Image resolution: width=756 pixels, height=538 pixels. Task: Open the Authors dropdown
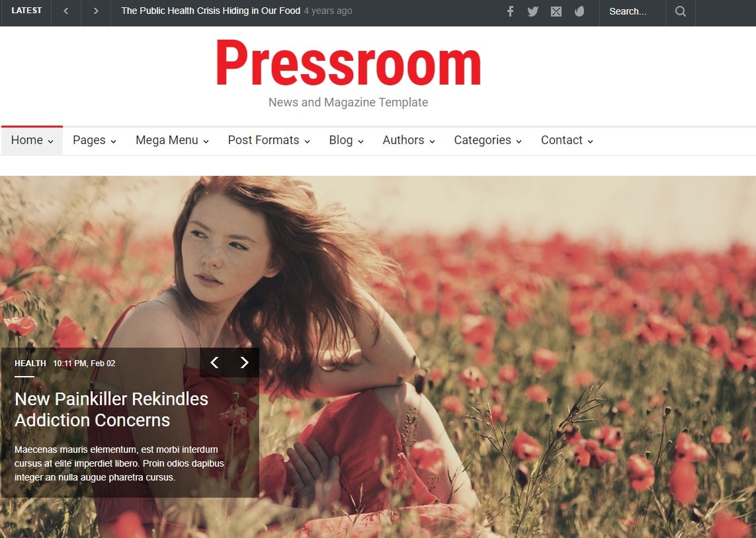coord(403,140)
